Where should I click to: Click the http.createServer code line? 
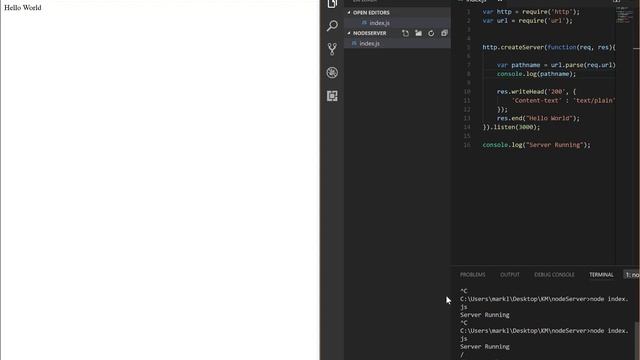(549, 47)
